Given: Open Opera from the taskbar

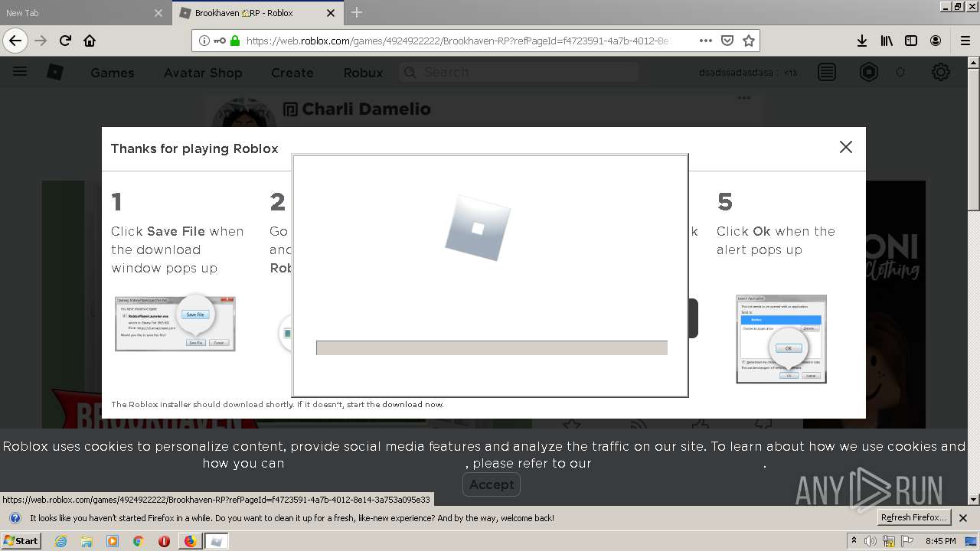Looking at the screenshot, I should pyautogui.click(x=164, y=541).
